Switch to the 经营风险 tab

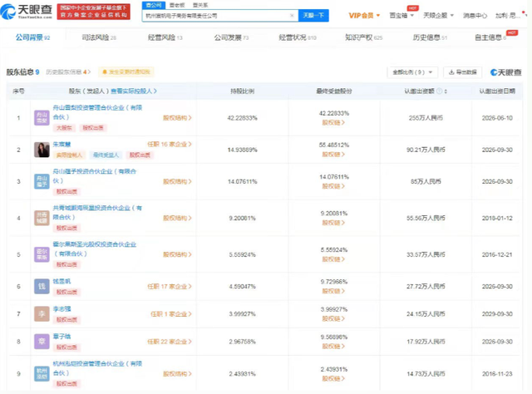(165, 37)
